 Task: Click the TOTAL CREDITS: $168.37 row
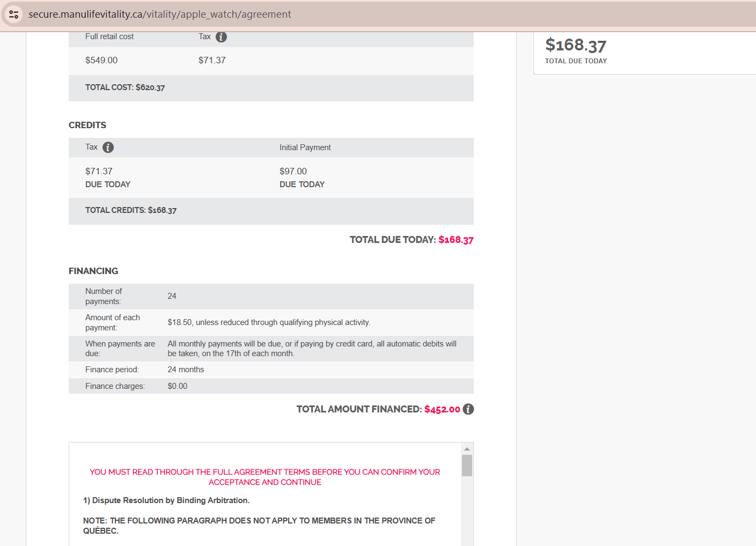click(x=131, y=210)
